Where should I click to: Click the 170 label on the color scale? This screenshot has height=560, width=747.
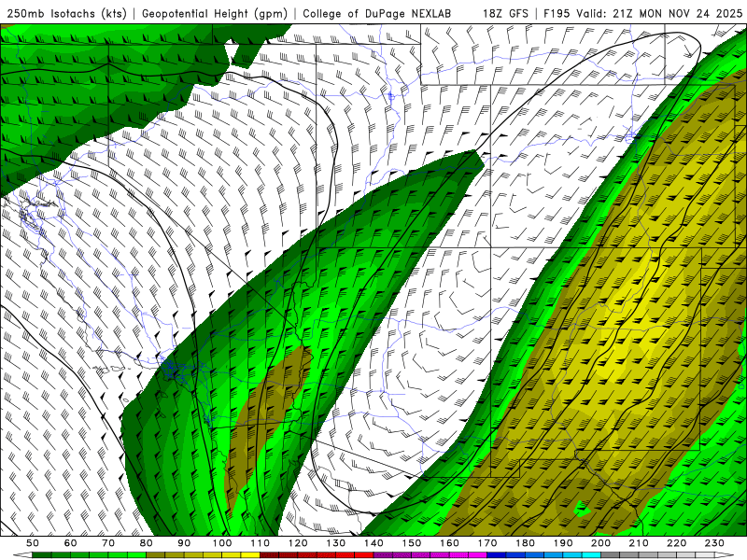[x=487, y=543]
